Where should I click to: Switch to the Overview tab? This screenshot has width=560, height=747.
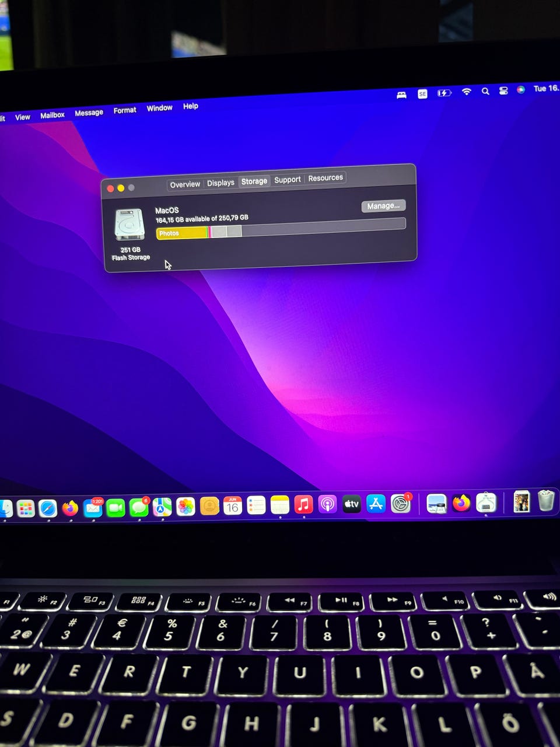tap(185, 184)
